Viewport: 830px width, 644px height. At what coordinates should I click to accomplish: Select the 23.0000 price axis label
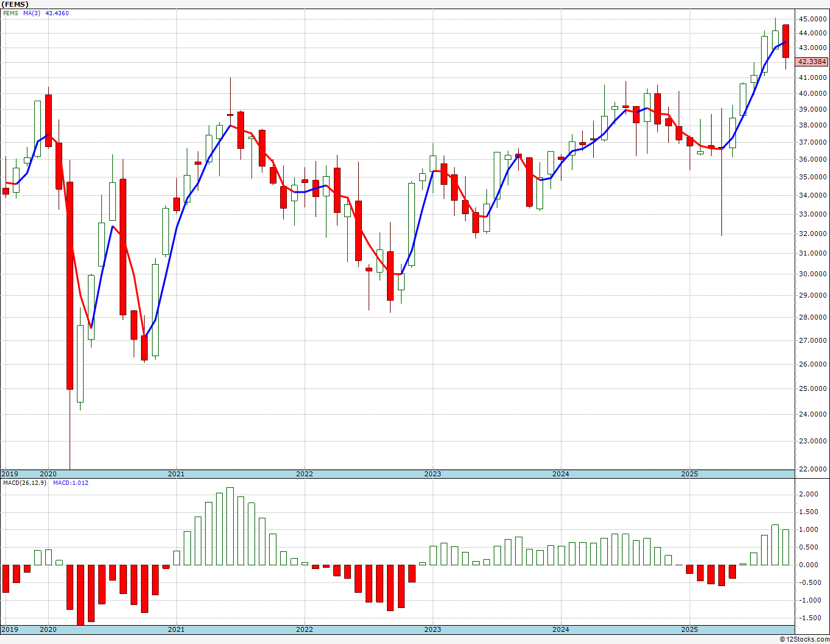(812, 441)
